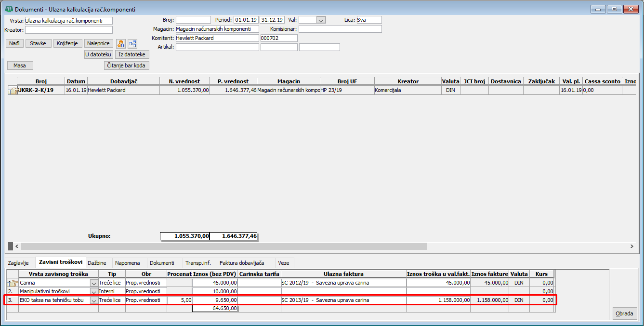Click the user info icon beside Nalepnice

click(121, 44)
